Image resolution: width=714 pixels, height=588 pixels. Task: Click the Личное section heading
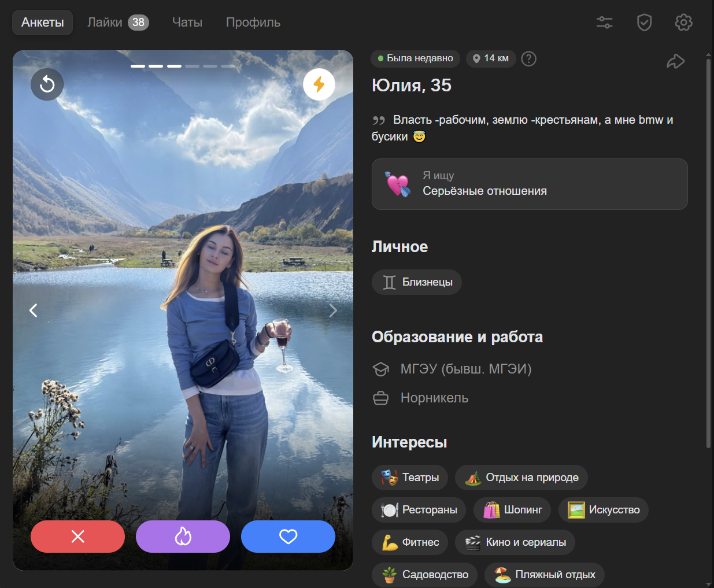(399, 247)
